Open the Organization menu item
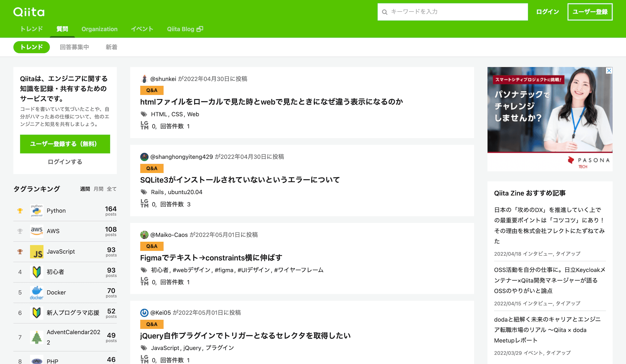This screenshot has width=626, height=364. click(x=100, y=29)
